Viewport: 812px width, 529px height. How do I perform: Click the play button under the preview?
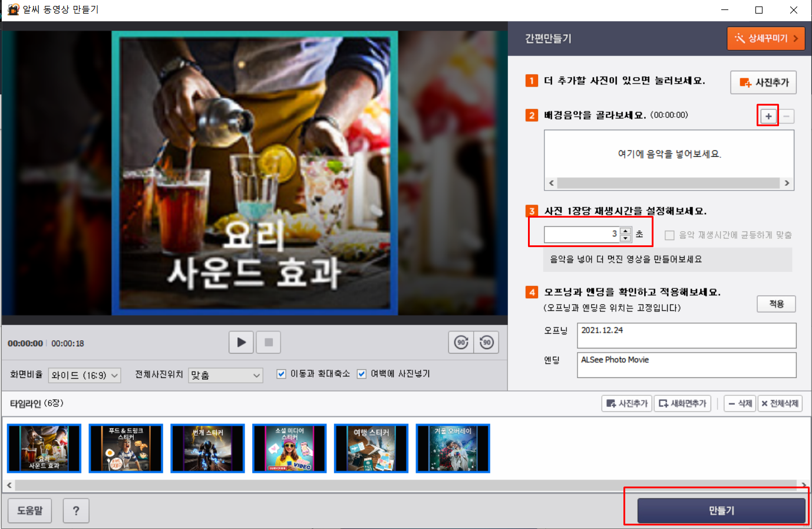click(242, 342)
